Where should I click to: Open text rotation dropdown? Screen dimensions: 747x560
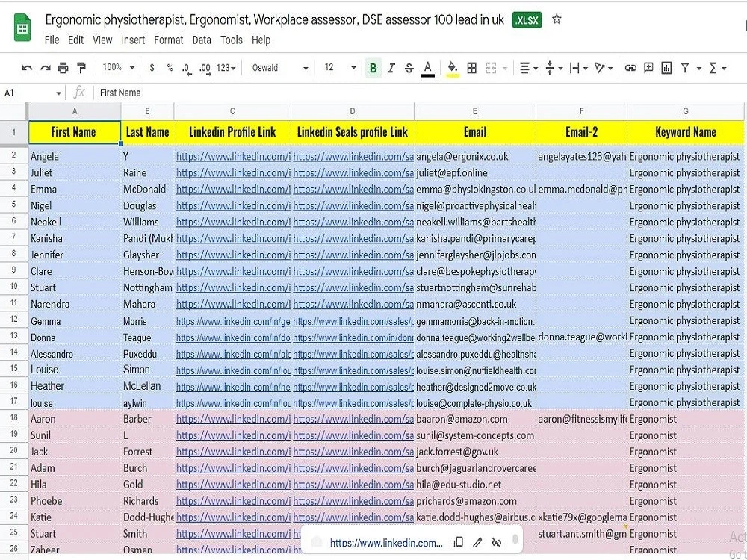click(604, 68)
